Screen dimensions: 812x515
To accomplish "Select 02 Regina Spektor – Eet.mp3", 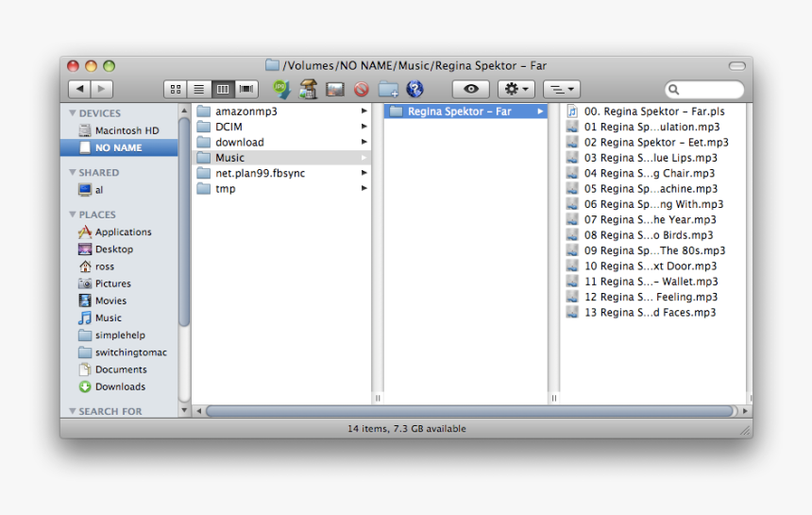I will [653, 142].
